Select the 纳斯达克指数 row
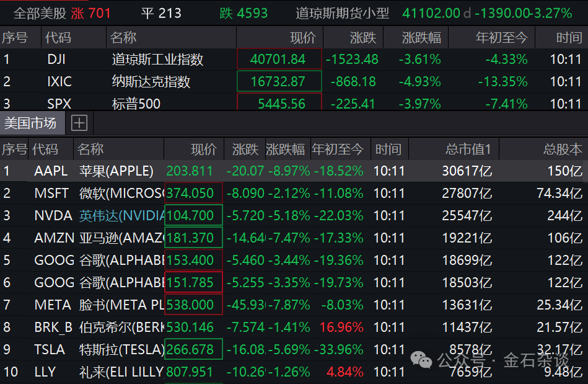Image resolution: width=588 pixels, height=384 pixels. 151,82
